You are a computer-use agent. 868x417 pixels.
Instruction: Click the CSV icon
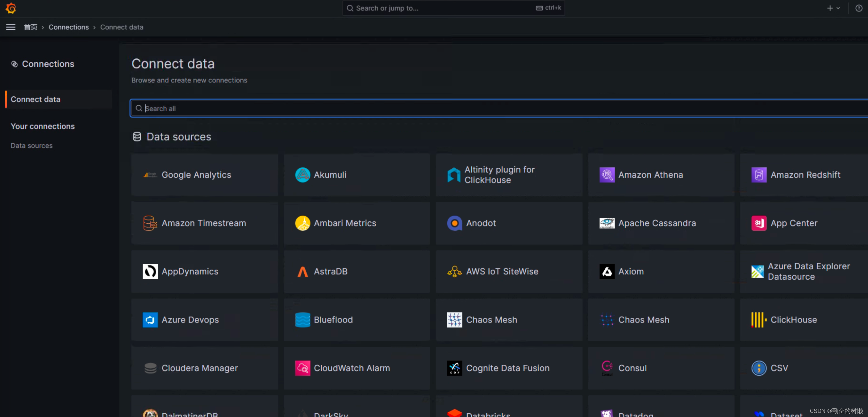click(x=759, y=368)
